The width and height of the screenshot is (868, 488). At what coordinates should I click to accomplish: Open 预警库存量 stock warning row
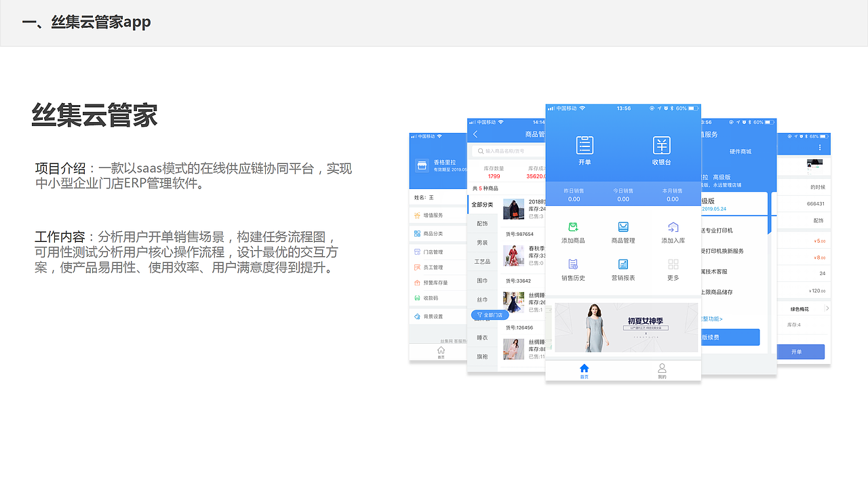pyautogui.click(x=438, y=283)
